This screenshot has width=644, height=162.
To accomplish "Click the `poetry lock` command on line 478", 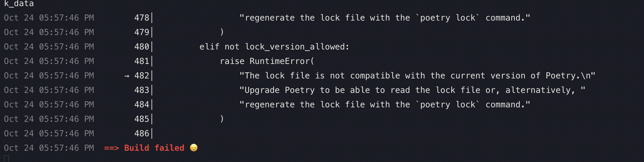I will point(448,18).
